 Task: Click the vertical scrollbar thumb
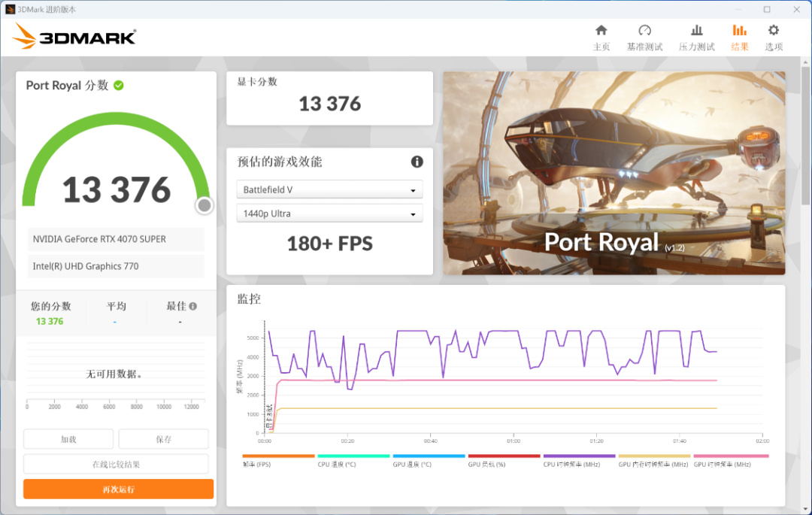click(x=805, y=135)
